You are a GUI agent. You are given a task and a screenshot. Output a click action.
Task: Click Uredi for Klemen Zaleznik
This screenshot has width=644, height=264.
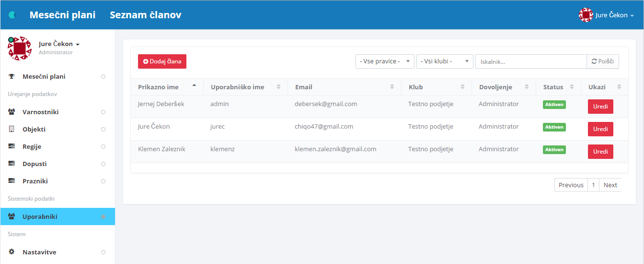point(600,152)
